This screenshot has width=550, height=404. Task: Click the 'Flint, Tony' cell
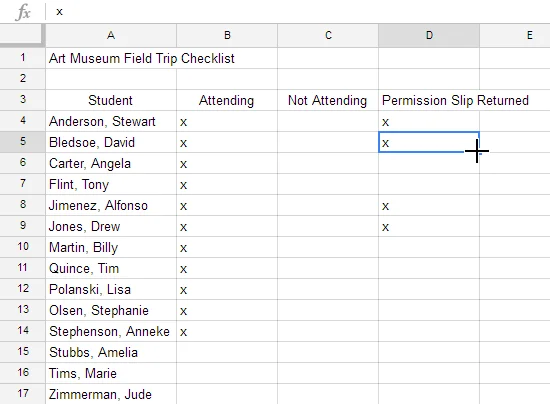[111, 184]
